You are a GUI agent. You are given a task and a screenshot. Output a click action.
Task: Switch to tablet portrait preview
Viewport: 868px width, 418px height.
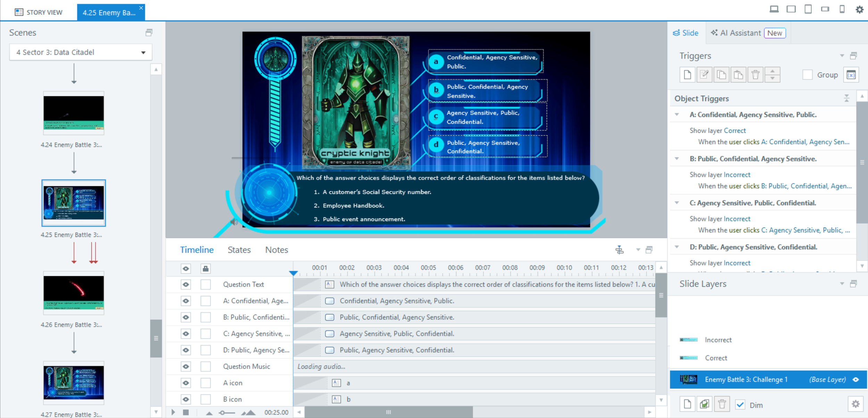click(808, 9)
